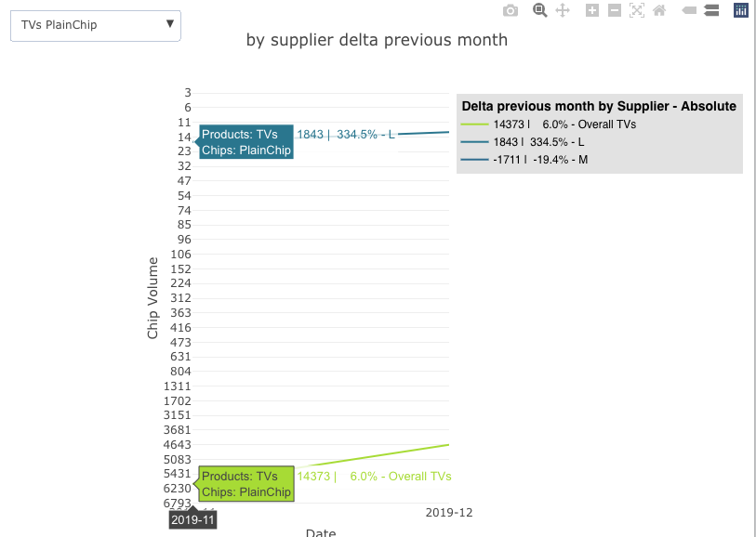Click the Zoom in plus icon
The width and height of the screenshot is (756, 537).
pyautogui.click(x=592, y=10)
